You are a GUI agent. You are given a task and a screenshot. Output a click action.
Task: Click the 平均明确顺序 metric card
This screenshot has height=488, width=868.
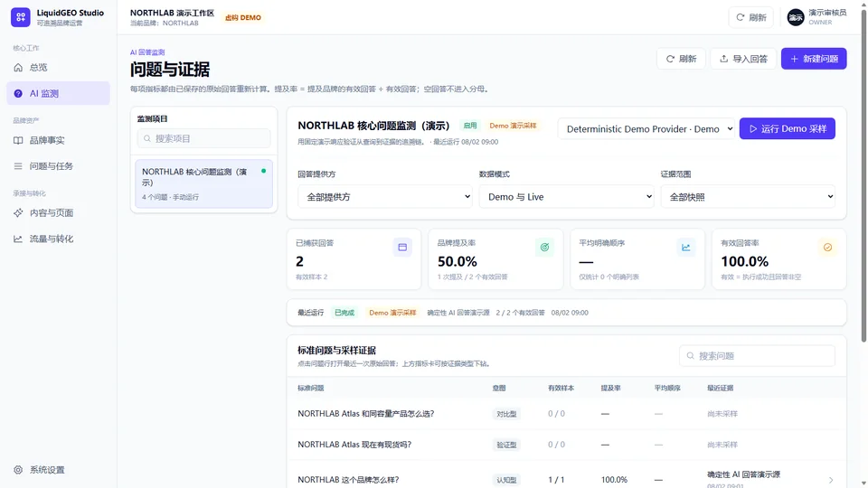click(637, 259)
